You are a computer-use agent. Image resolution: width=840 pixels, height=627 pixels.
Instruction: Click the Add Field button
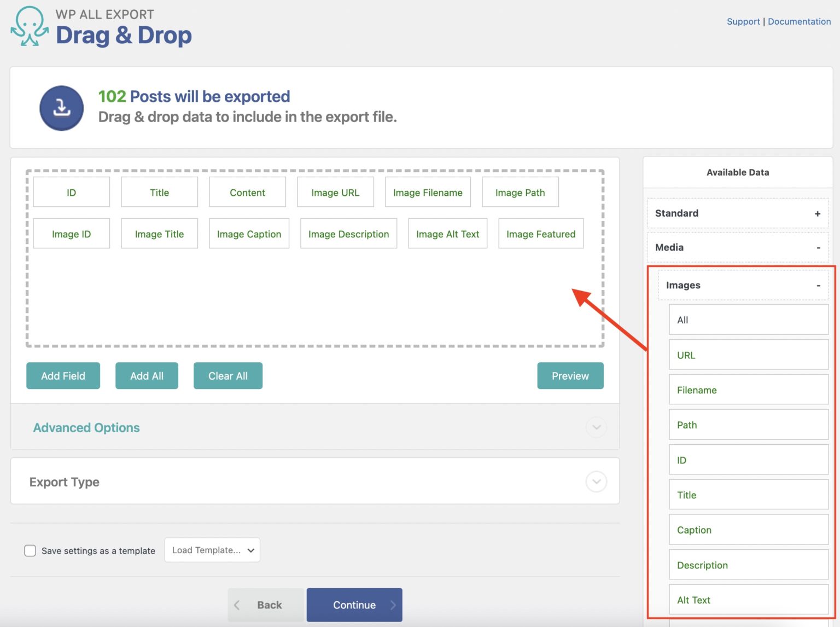[x=63, y=376]
